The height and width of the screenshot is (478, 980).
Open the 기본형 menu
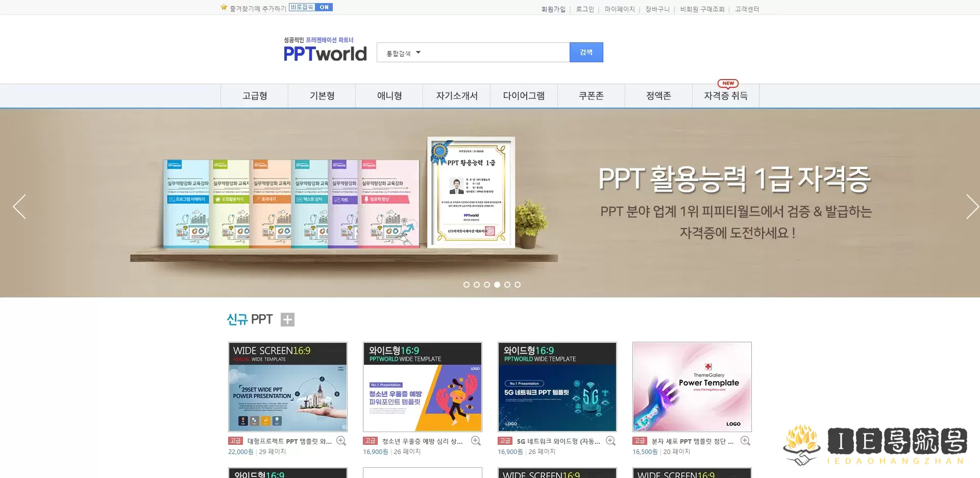coord(322,96)
